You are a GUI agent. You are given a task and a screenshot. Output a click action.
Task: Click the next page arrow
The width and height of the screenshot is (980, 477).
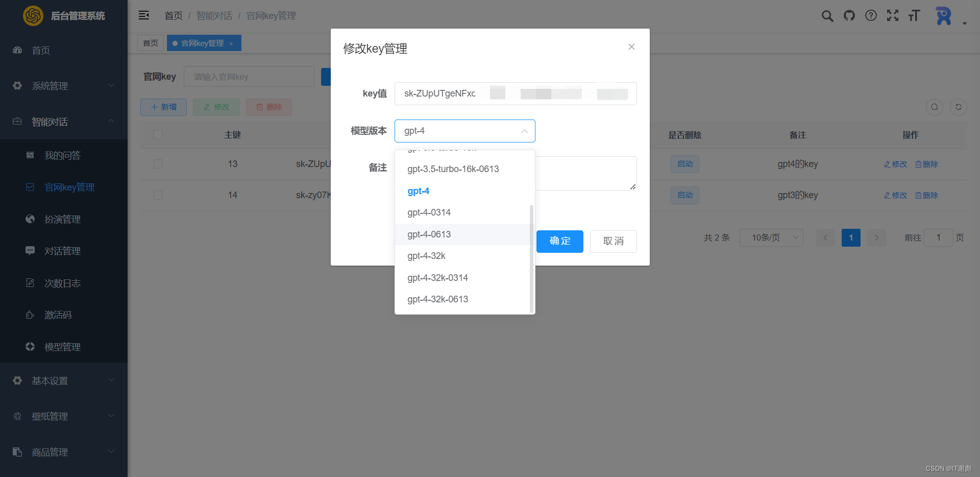pyautogui.click(x=876, y=237)
